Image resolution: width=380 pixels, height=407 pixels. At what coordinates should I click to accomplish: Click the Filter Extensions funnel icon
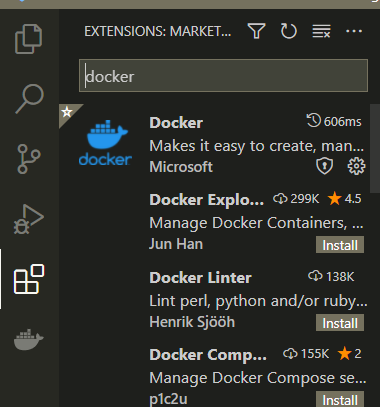256,31
